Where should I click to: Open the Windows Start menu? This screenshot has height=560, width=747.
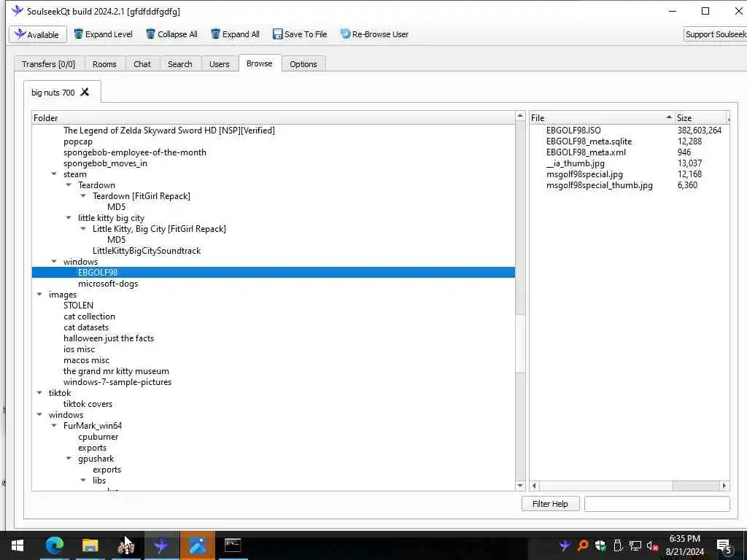[x=18, y=545]
